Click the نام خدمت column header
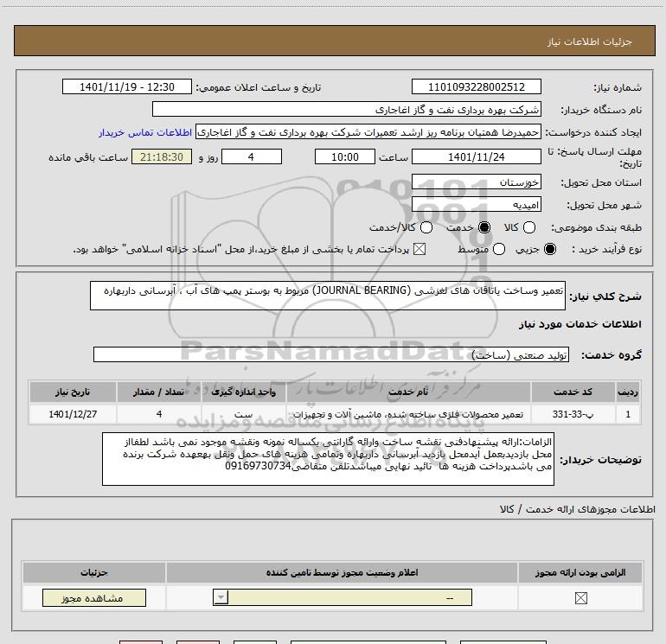This screenshot has height=644, width=666. click(x=408, y=392)
